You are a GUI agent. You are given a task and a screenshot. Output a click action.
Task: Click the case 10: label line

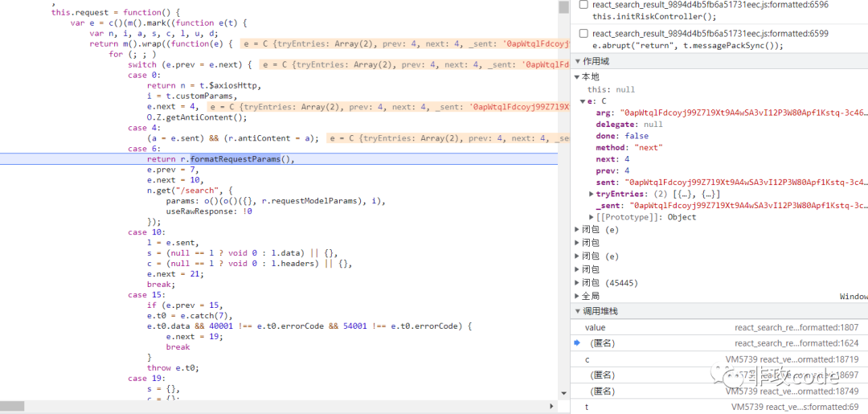tap(146, 232)
